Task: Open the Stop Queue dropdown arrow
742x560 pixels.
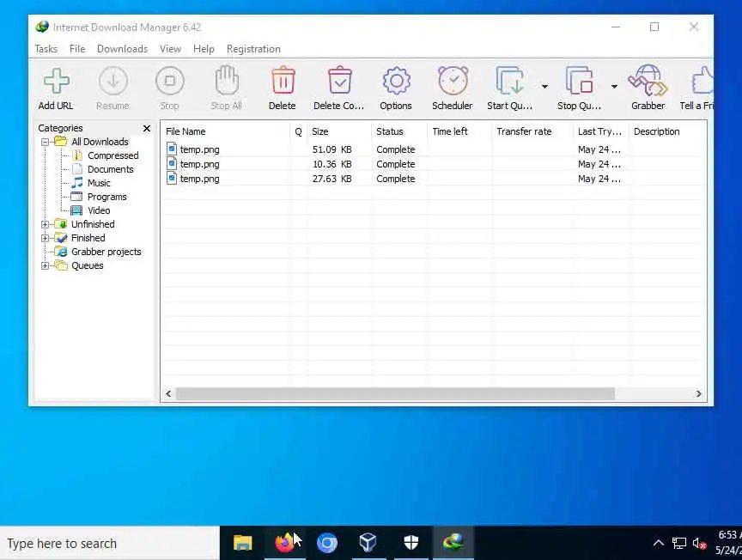Action: pos(614,87)
